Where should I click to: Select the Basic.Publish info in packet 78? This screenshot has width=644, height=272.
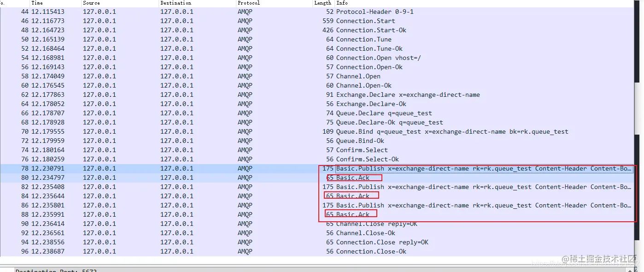click(484, 168)
